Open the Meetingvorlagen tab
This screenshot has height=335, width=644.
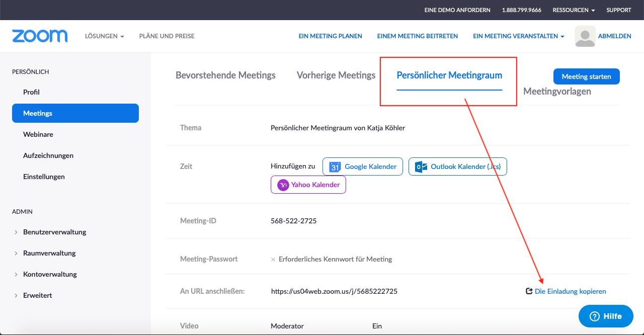click(x=557, y=92)
